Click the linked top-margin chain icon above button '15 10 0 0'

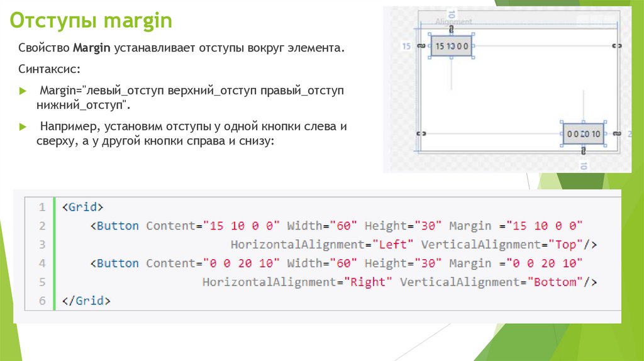click(452, 30)
